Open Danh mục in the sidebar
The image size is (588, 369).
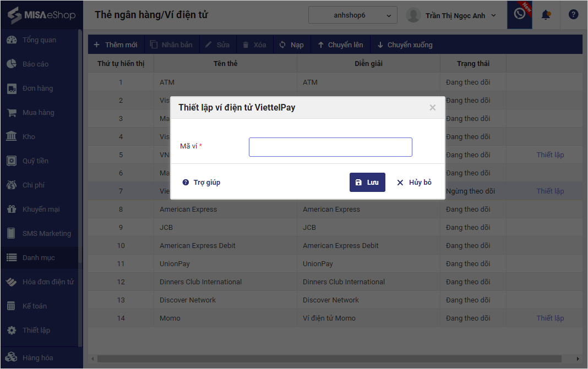click(x=39, y=258)
